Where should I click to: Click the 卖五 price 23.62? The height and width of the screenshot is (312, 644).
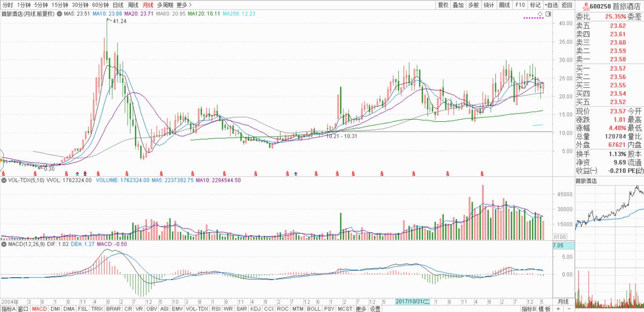(x=619, y=26)
